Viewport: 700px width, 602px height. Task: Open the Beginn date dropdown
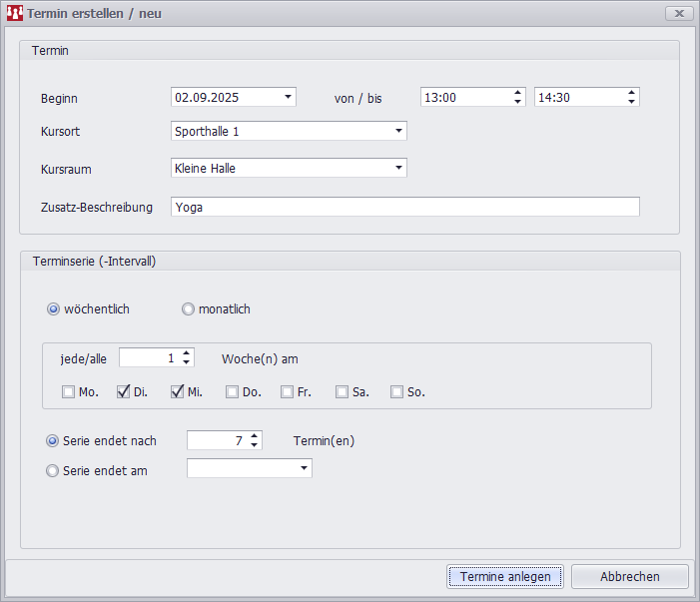[x=288, y=97]
